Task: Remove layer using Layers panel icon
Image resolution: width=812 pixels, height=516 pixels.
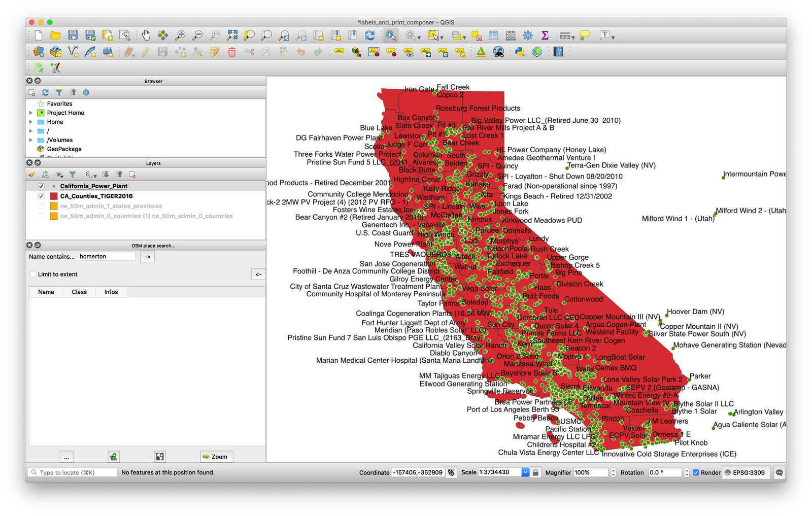Action: (x=132, y=175)
